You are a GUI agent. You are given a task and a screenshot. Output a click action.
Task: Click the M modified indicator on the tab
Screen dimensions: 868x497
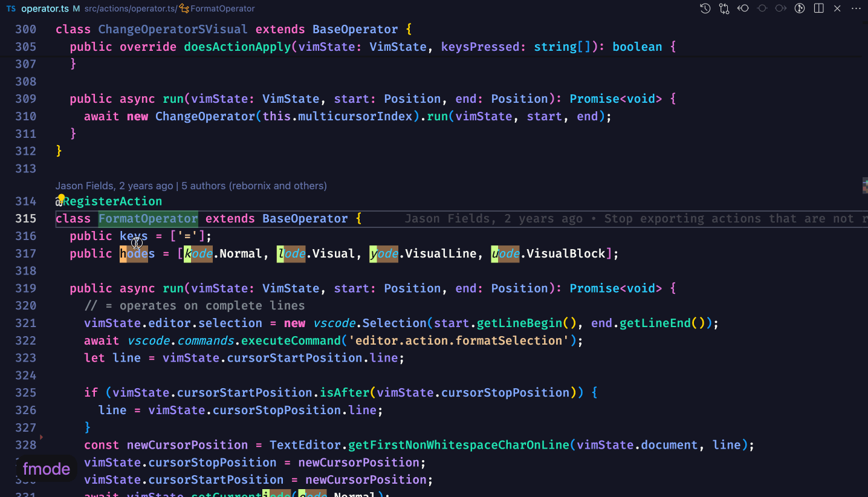pyautogui.click(x=76, y=8)
